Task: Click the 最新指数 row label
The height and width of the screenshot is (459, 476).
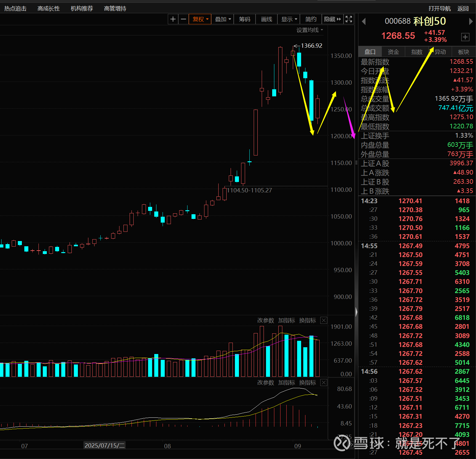Action: (375, 62)
